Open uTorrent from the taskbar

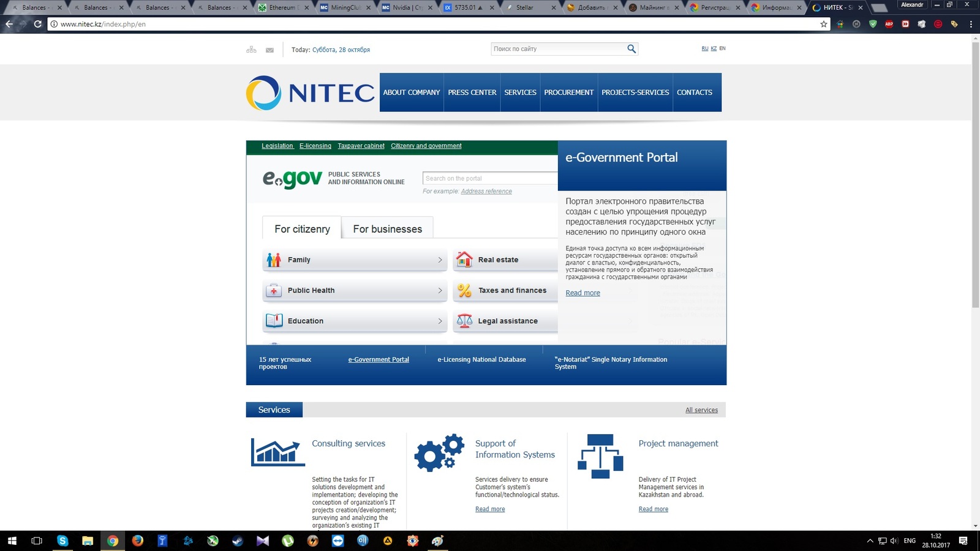click(288, 541)
